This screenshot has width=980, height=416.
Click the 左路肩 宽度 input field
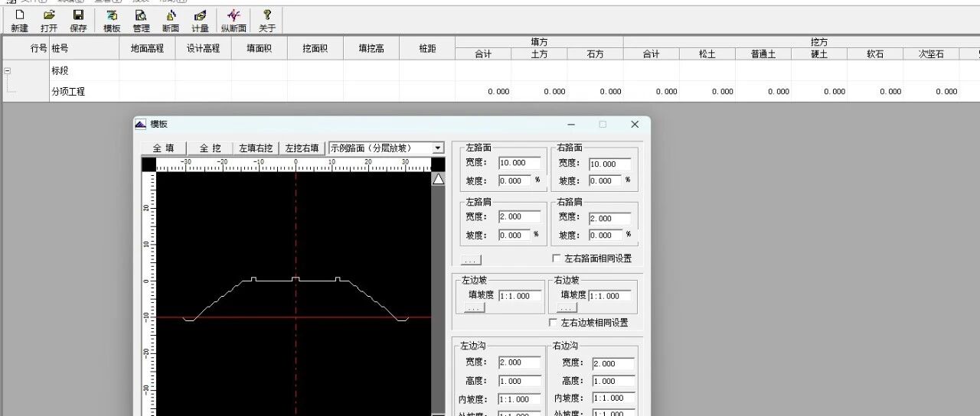point(519,217)
